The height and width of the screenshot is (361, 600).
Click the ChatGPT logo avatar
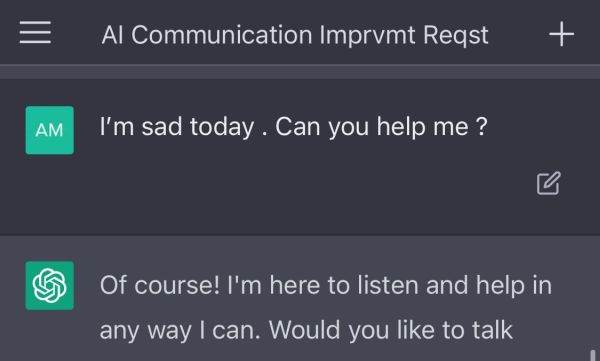[50, 285]
